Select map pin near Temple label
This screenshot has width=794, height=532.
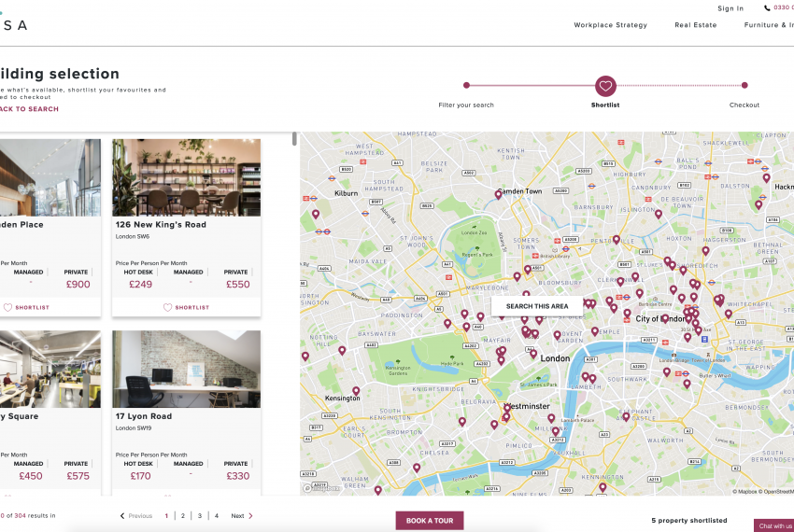[x=595, y=331]
